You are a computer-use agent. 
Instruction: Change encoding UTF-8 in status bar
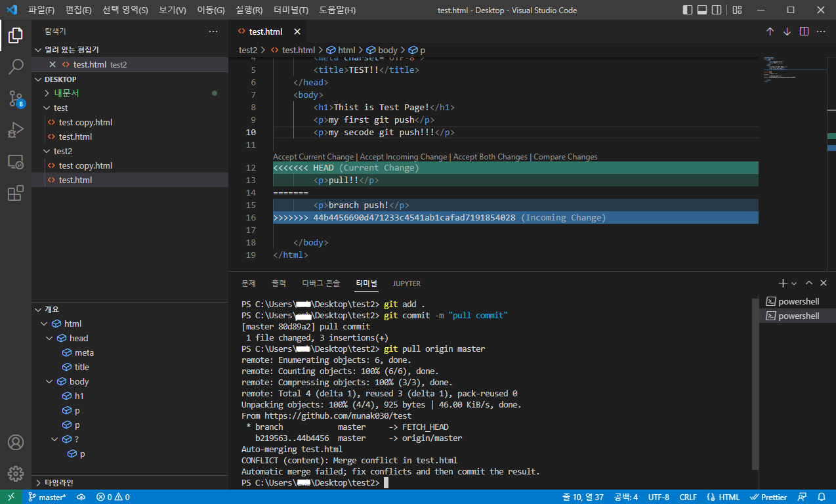click(x=658, y=497)
